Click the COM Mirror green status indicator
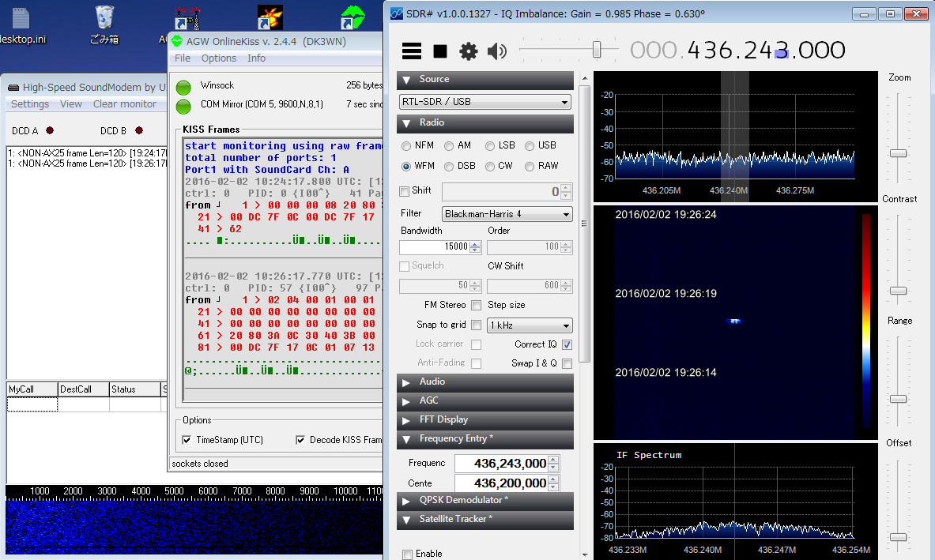Image resolution: width=935 pixels, height=560 pixels. (183, 107)
